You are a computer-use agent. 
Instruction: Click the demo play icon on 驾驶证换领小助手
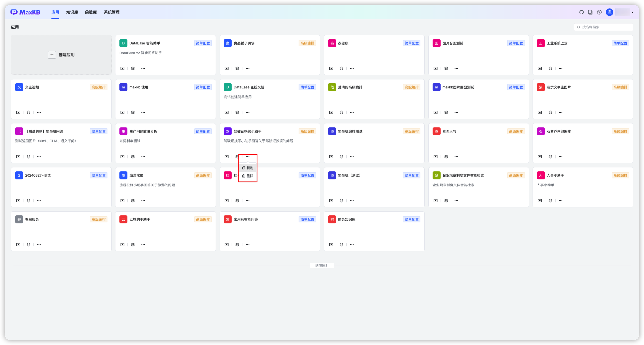[227, 157]
